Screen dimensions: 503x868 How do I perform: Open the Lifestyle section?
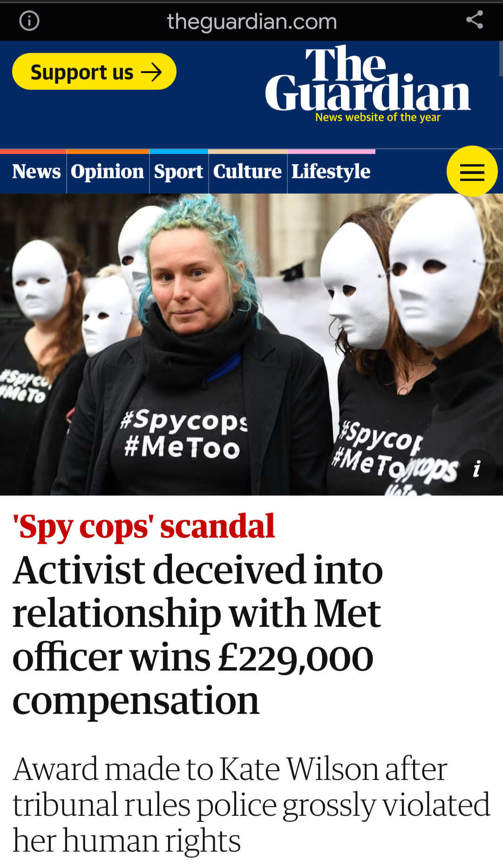(x=331, y=172)
